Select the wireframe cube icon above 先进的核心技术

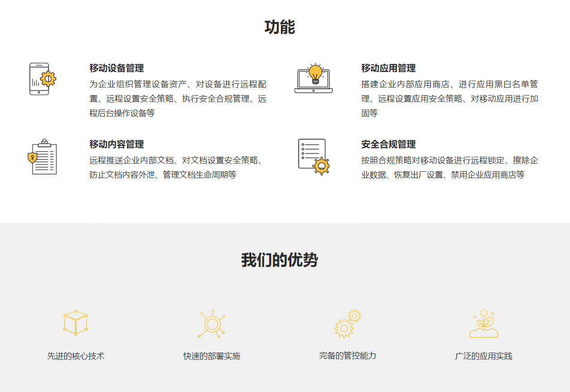tap(75, 323)
